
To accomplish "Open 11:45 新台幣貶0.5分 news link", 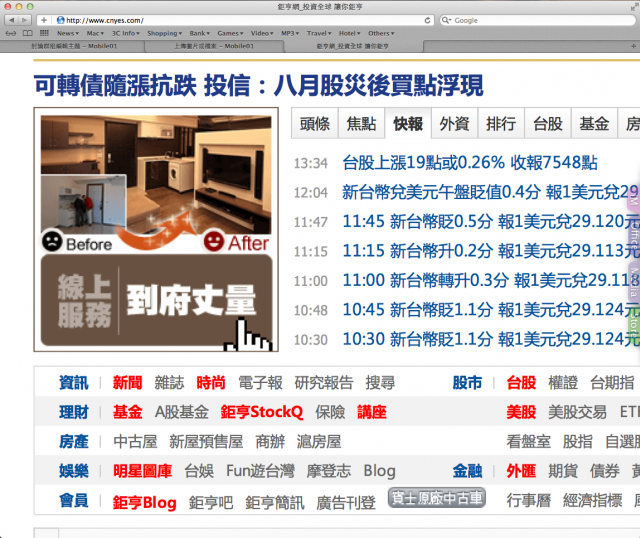I will point(491,221).
